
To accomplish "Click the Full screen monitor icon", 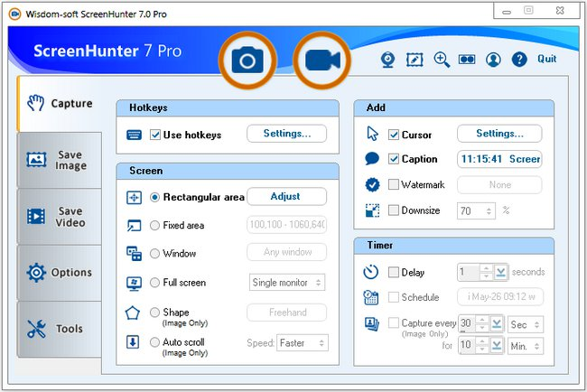I will pyautogui.click(x=134, y=284).
